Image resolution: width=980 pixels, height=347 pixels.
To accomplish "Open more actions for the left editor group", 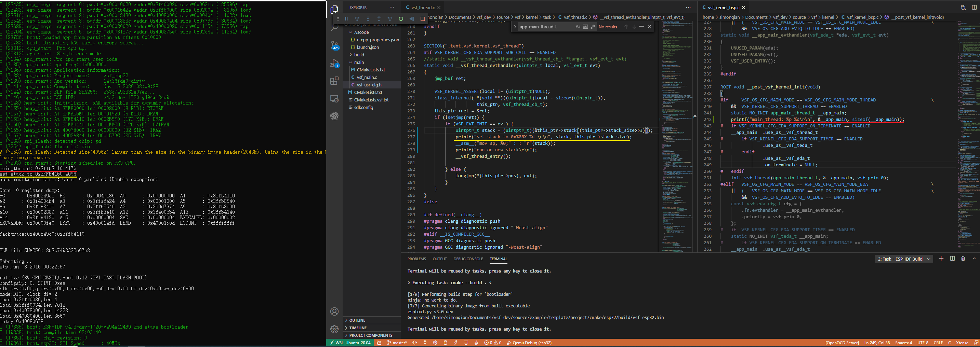I will (x=688, y=7).
